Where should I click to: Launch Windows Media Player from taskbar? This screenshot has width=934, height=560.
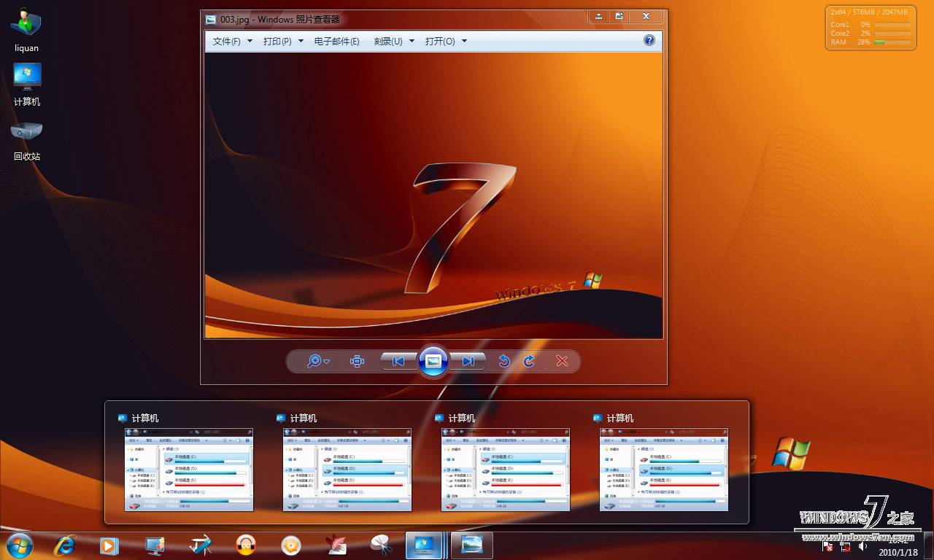pyautogui.click(x=109, y=545)
